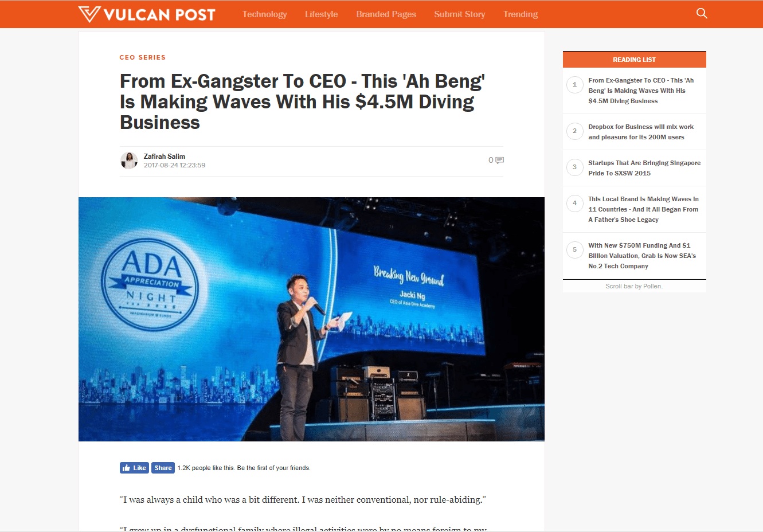Open the Submit Story page
The width and height of the screenshot is (763, 532).
459,14
